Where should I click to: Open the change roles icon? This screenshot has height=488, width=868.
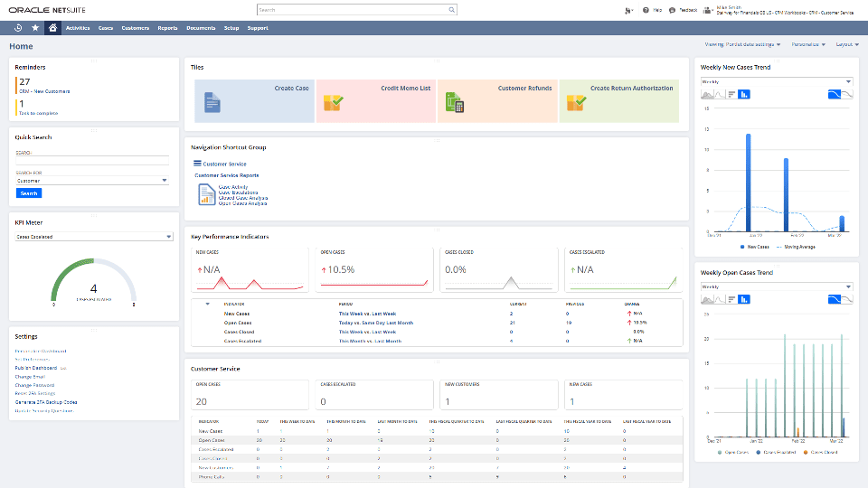point(707,10)
